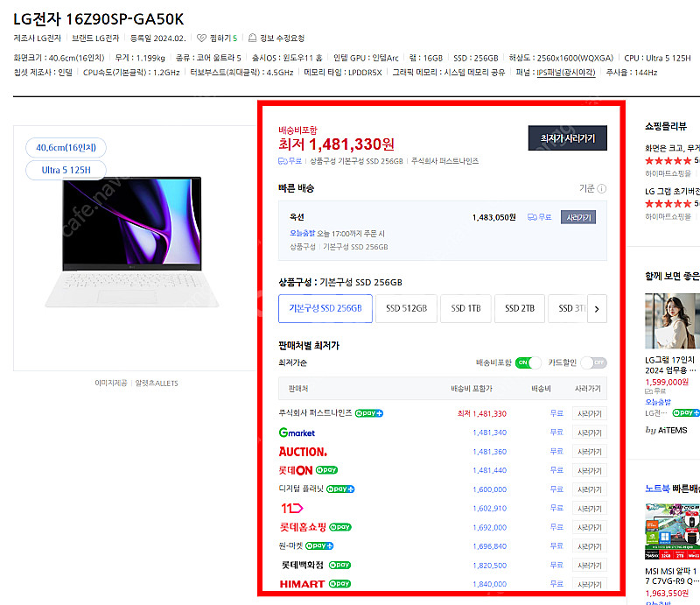700x605 pixels.
Task: Toggle the 배송비포함 switch off
Action: (x=528, y=362)
